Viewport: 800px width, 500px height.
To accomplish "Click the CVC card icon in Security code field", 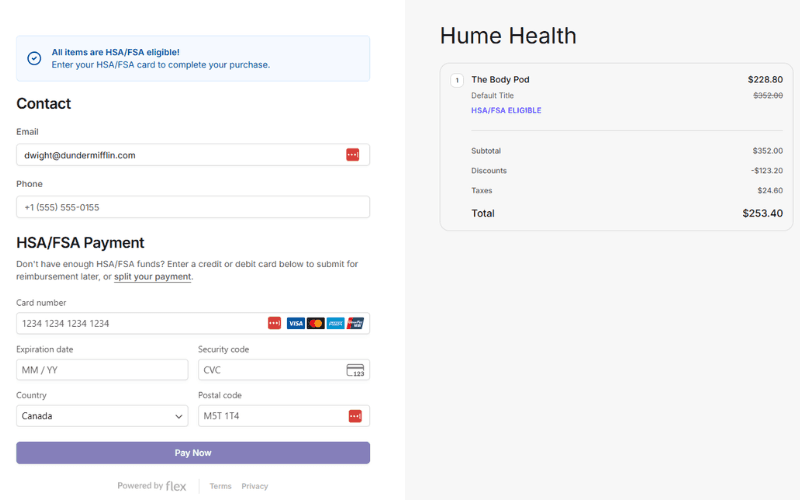I will pyautogui.click(x=355, y=370).
